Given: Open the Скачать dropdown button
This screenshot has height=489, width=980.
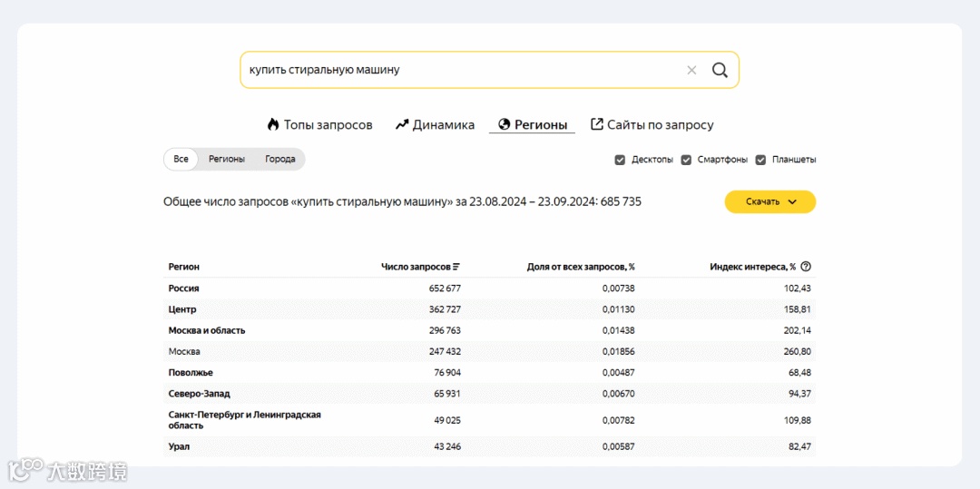Looking at the screenshot, I should tap(770, 201).
